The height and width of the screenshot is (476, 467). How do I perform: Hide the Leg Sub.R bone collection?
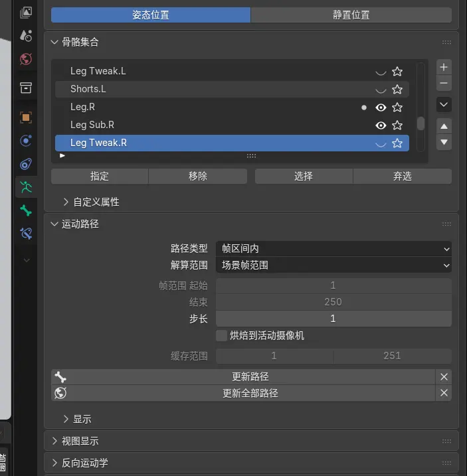pyautogui.click(x=381, y=125)
